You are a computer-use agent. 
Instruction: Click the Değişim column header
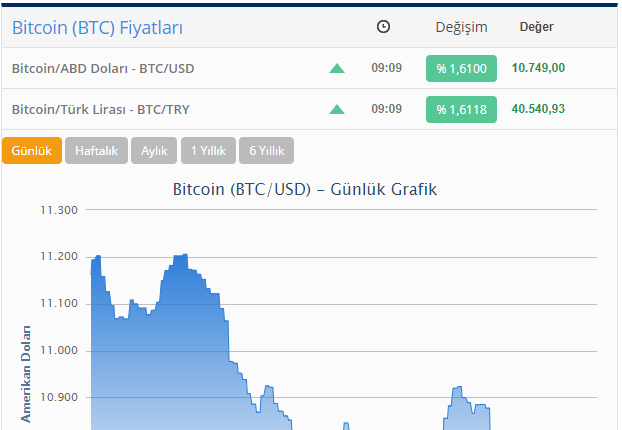pyautogui.click(x=461, y=27)
